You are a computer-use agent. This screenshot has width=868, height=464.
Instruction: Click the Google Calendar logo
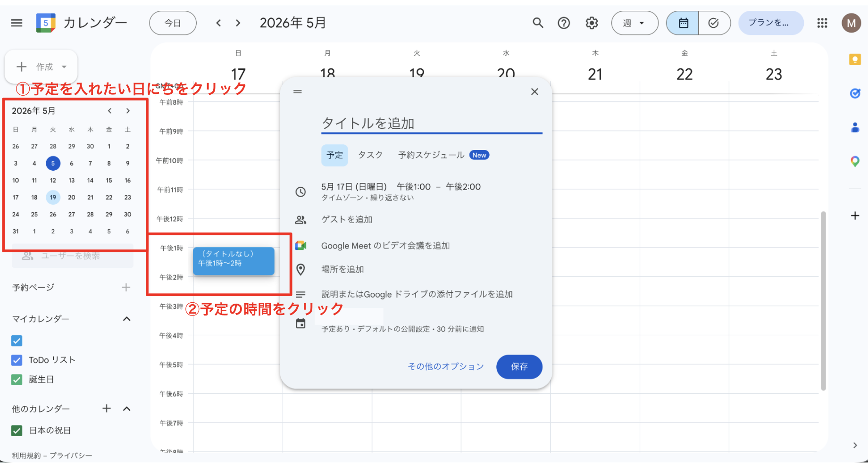click(x=46, y=23)
